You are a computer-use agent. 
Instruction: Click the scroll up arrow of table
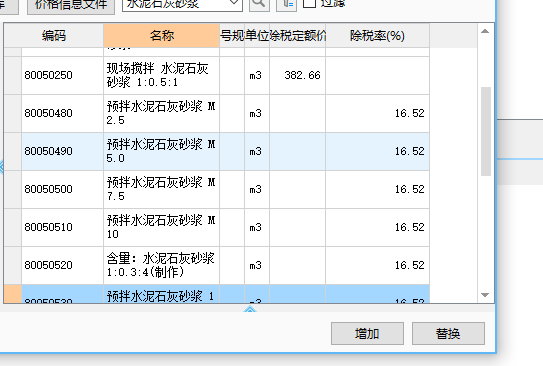click(485, 31)
